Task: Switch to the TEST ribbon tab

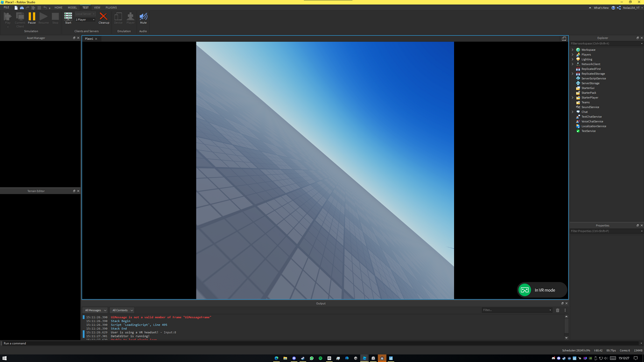Action: (85, 7)
